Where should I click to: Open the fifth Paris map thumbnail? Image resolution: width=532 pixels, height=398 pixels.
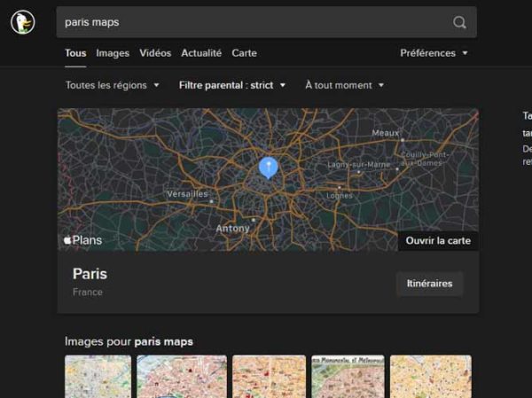pyautogui.click(x=431, y=377)
